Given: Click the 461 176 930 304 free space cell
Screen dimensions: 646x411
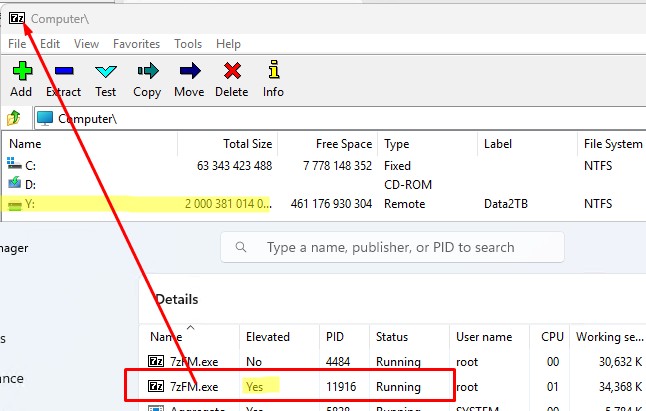Looking at the screenshot, I should pos(331,204).
